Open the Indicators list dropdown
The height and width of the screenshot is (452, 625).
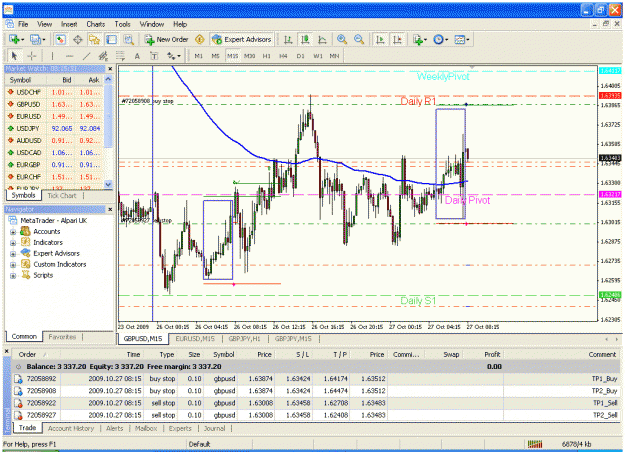point(420,39)
